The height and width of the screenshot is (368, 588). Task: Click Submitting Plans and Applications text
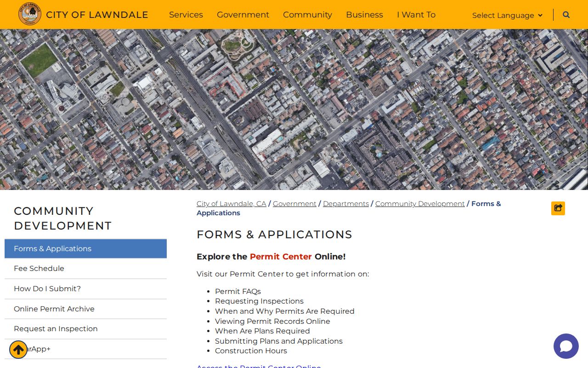point(279,341)
